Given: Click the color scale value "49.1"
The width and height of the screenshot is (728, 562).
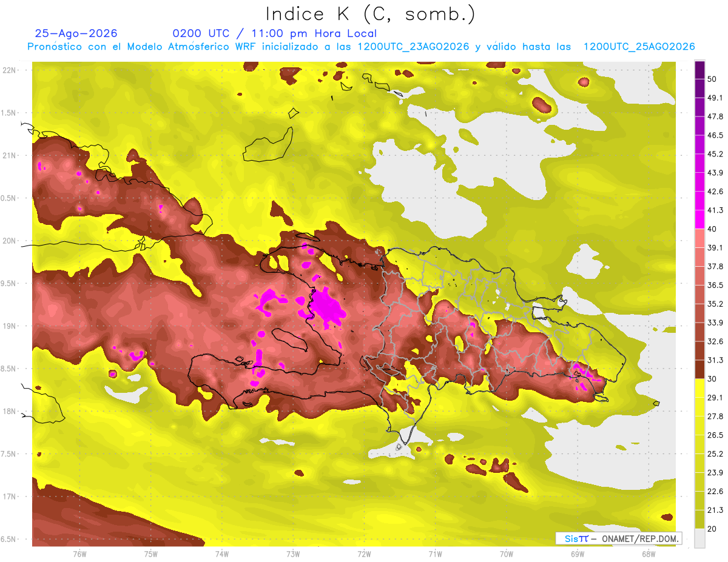Looking at the screenshot, I should coord(715,98).
